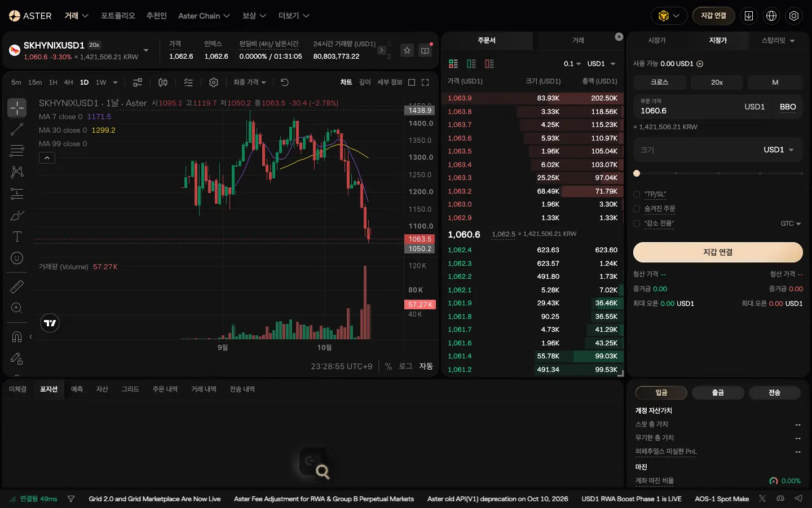812x508 pixels.
Task: Switch to the 시장가 market order tab
Action: [657, 41]
